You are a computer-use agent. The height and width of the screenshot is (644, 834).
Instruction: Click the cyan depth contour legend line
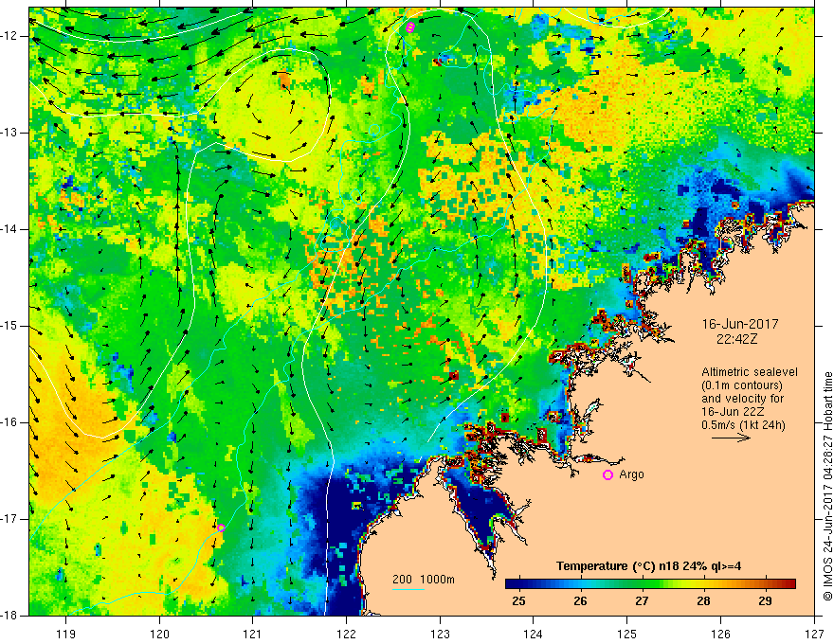[x=408, y=589]
